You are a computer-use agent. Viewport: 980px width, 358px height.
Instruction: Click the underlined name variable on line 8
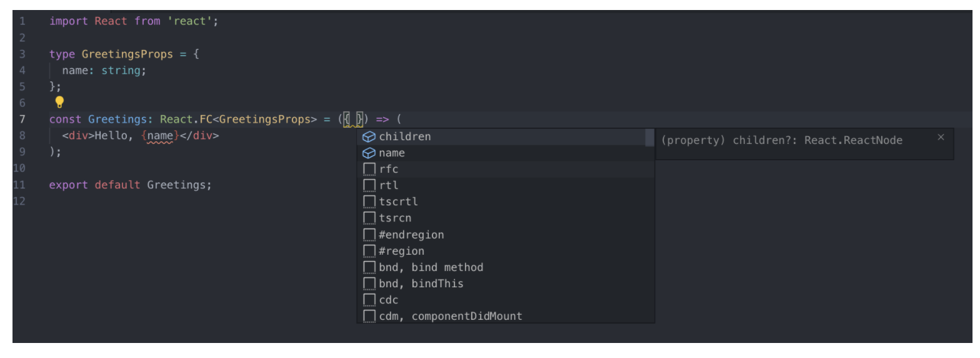(159, 135)
